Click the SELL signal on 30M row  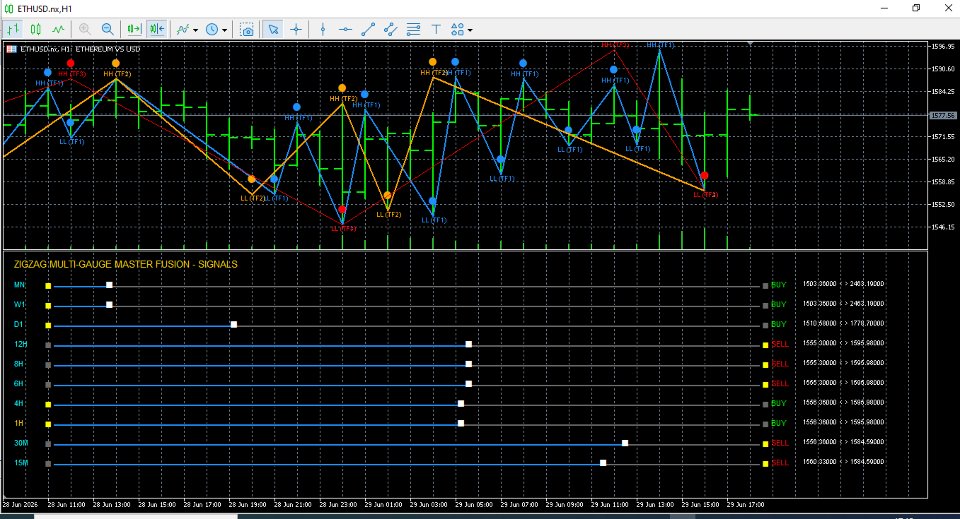click(779, 443)
